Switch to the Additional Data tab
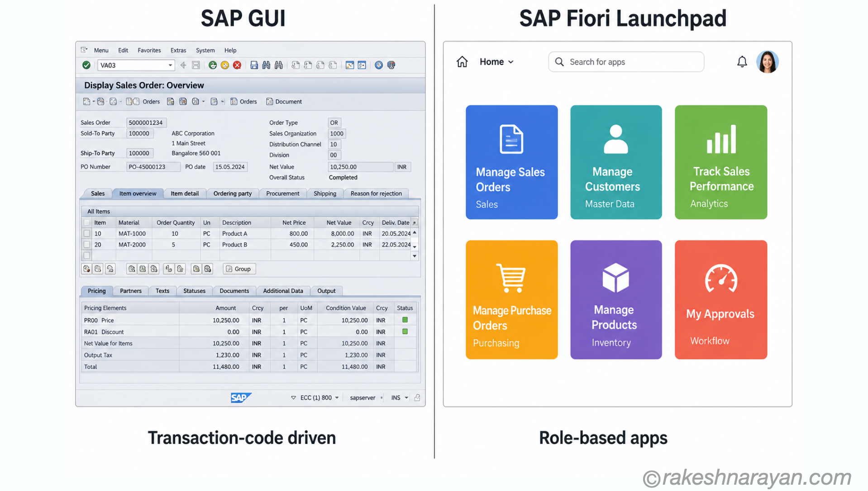868x491 pixels. [283, 291]
